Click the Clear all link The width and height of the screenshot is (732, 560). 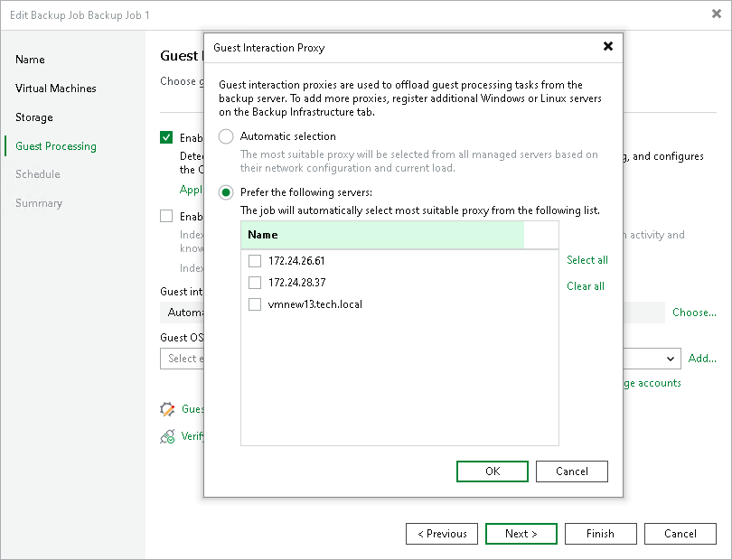tap(585, 286)
